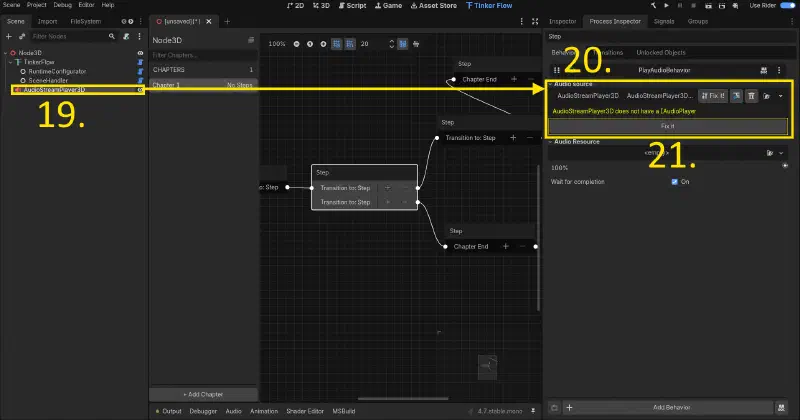Click the attach script icon in Scene dock
Viewport: 800px width, 420px height.
coord(126,36)
